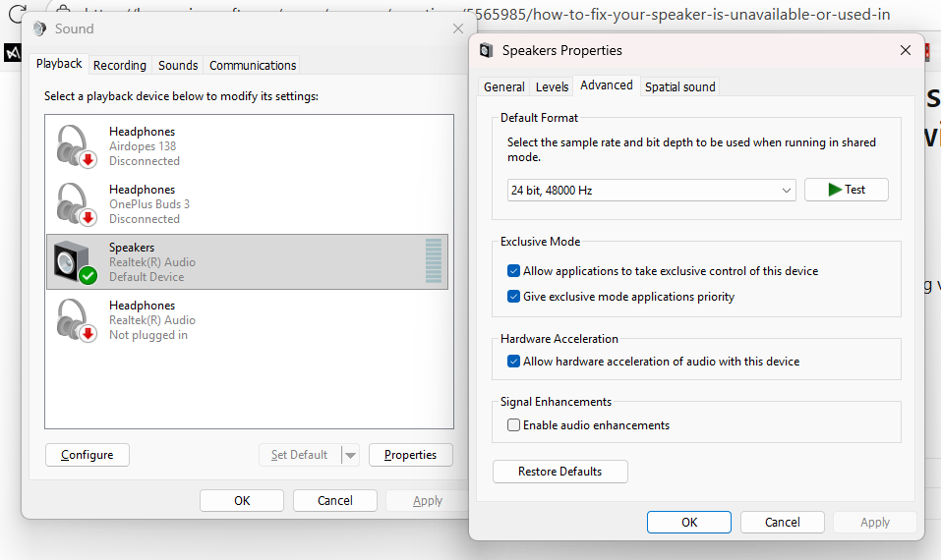
Task: Select the OnePlus Buds 3 headphones icon
Action: pos(77,204)
